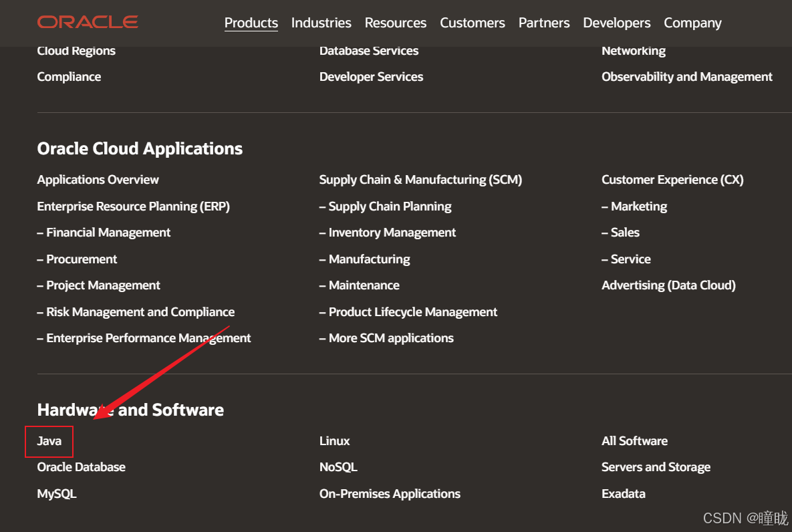The image size is (792, 532).
Task: Open the Maintenance link
Action: (359, 285)
